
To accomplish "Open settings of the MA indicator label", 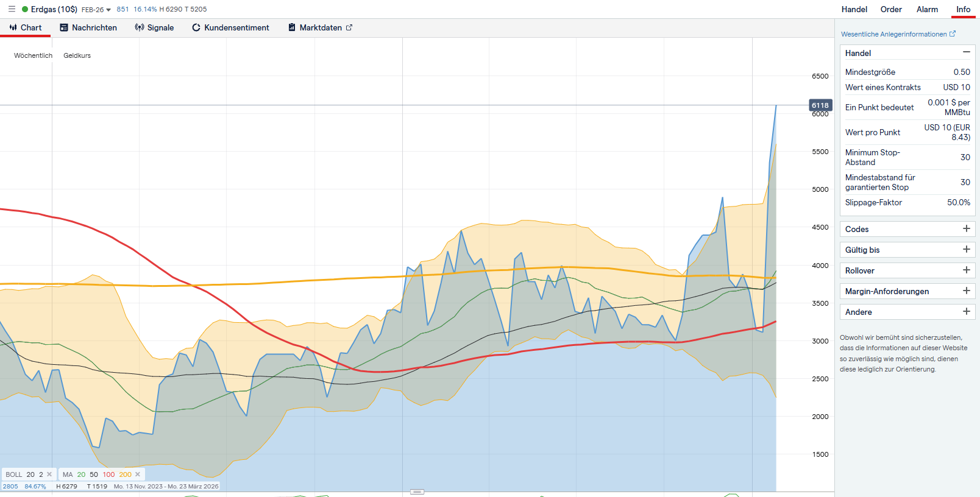I will tap(68, 474).
